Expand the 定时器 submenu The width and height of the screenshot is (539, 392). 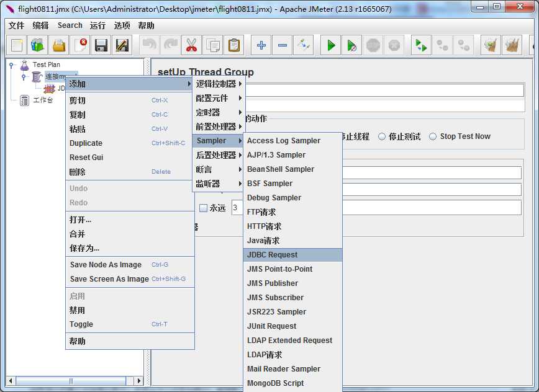pyautogui.click(x=219, y=113)
